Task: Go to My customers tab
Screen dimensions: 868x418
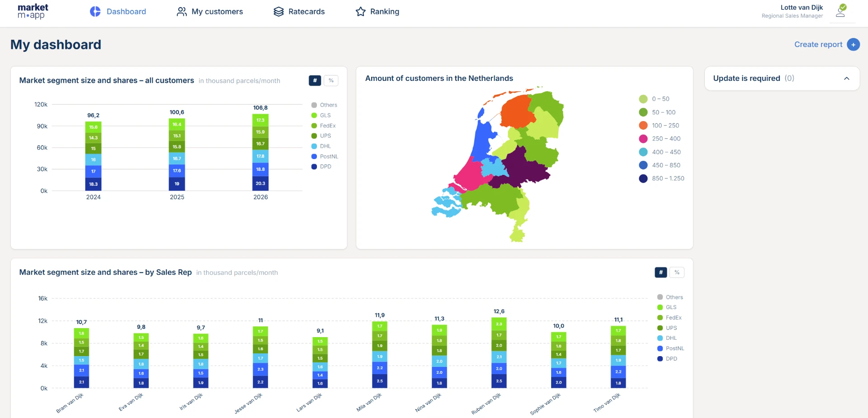Action: coord(210,11)
